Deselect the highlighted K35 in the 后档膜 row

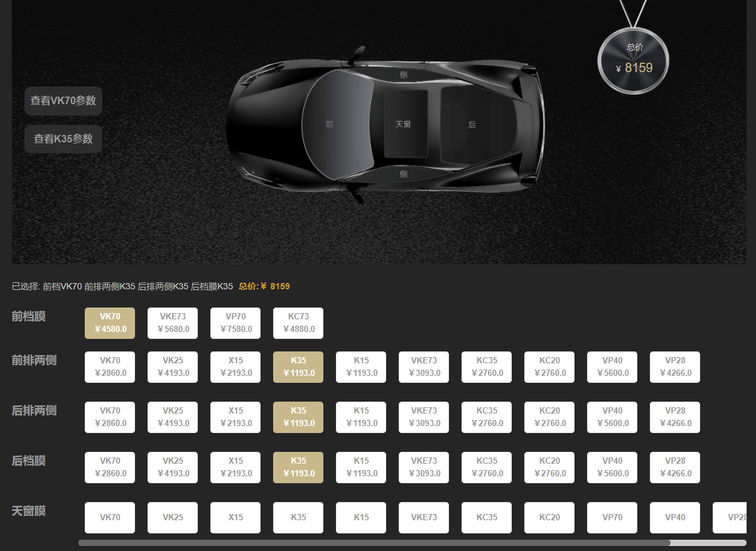pyautogui.click(x=298, y=468)
